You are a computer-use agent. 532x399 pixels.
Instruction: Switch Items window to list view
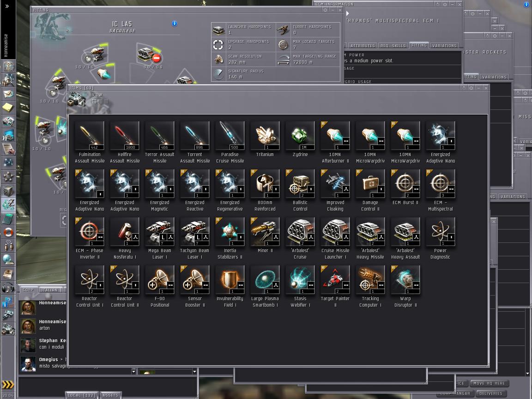[106, 101]
